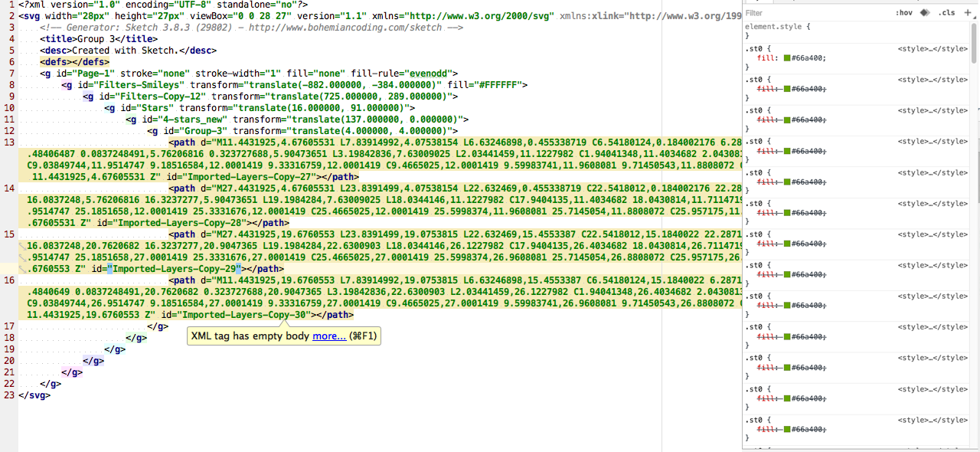This screenshot has height=452, width=980.
Task: Click the diamond icon beside :hov
Action: (925, 13)
